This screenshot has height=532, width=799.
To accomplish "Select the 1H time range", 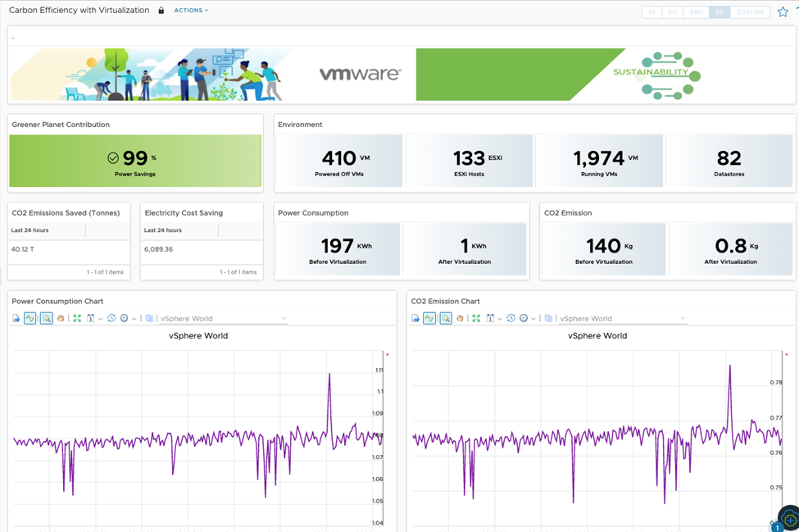I will 652,12.
